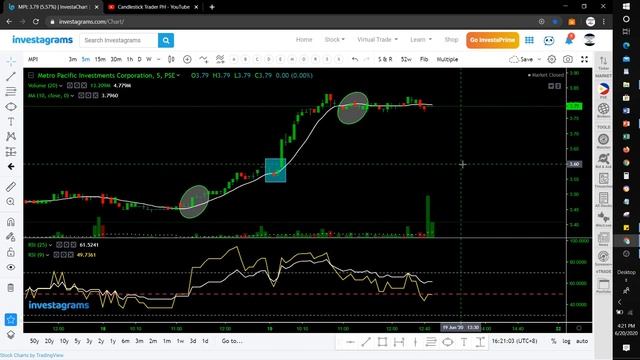The width and height of the screenshot is (640, 360).
Task: Open the object tree layers icon
Action: 11,335
